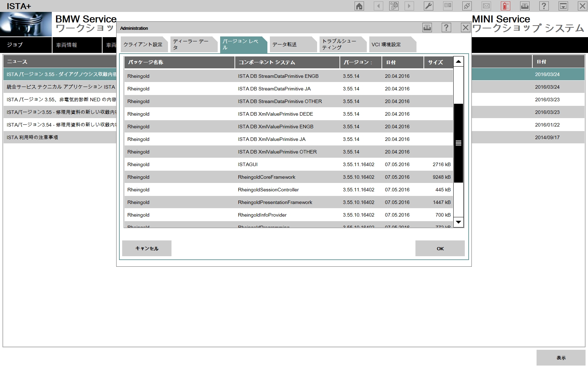The image size is (588, 368).
Task: Sort by コンポーネント システム column header
Action: [x=287, y=62]
